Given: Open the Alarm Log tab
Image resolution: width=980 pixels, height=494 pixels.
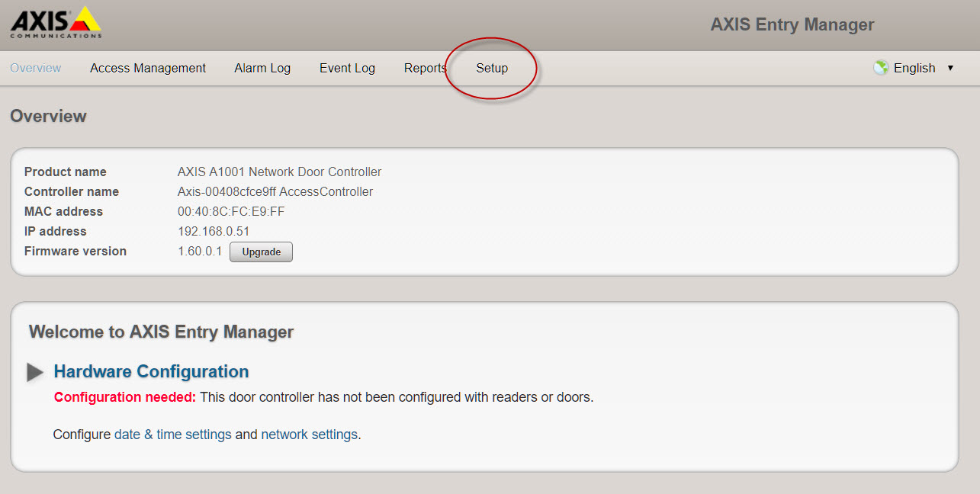Looking at the screenshot, I should (262, 68).
